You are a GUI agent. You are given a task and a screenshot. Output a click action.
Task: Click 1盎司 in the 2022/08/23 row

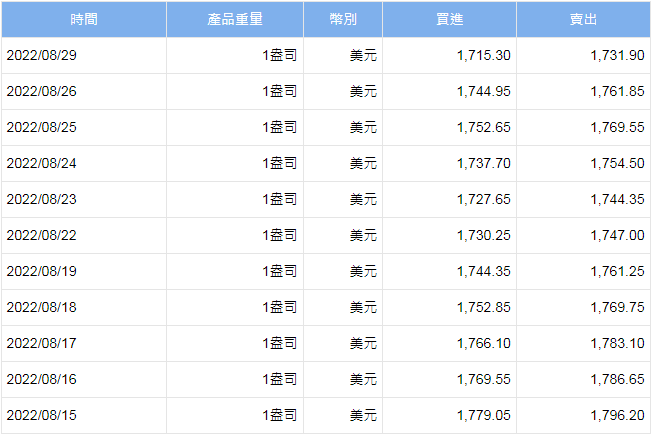click(x=279, y=199)
